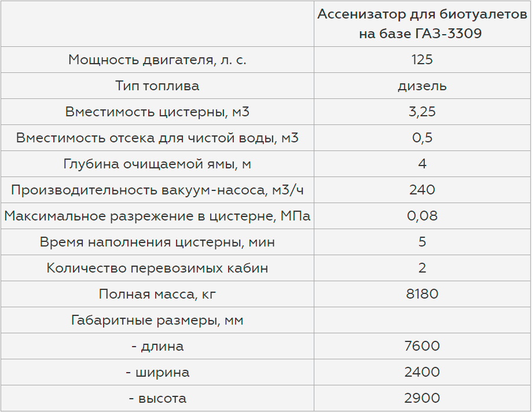
Task: Click the tank capacity value 3,25
Action: (422, 112)
